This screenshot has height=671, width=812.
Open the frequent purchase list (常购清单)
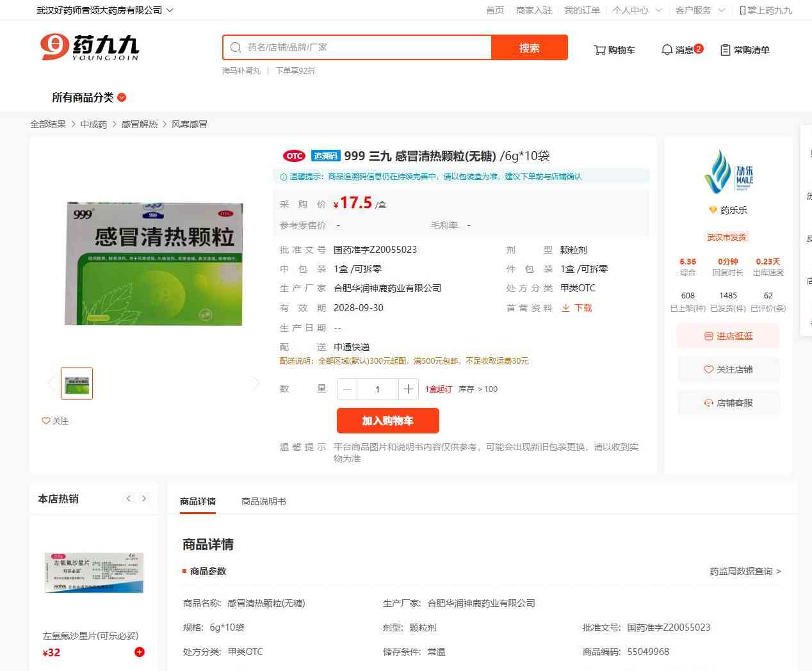click(x=745, y=50)
